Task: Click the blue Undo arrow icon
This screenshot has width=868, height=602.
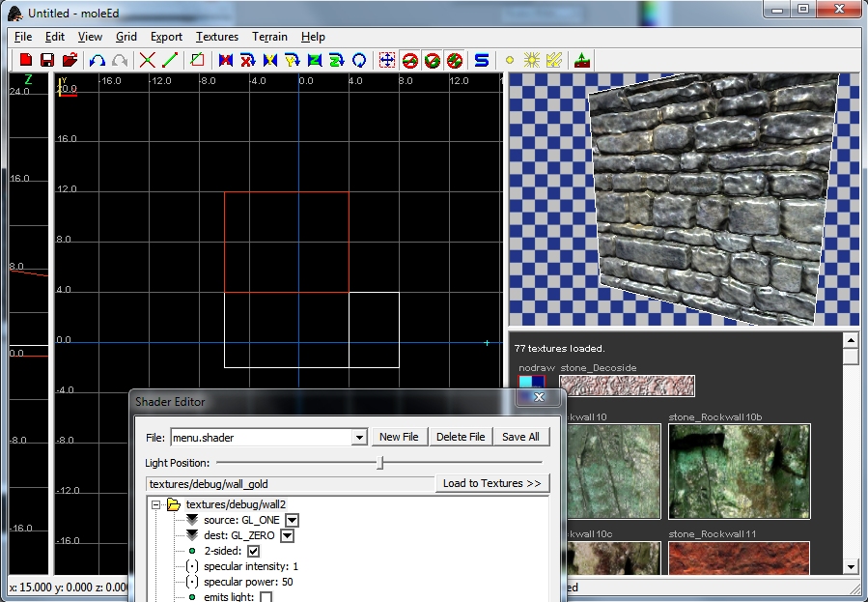Action: 98,60
